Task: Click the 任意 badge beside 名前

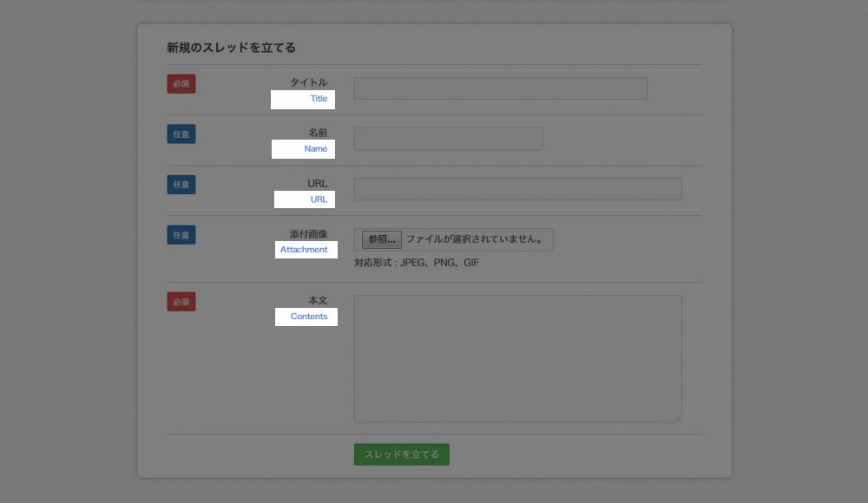Action: pos(181,134)
